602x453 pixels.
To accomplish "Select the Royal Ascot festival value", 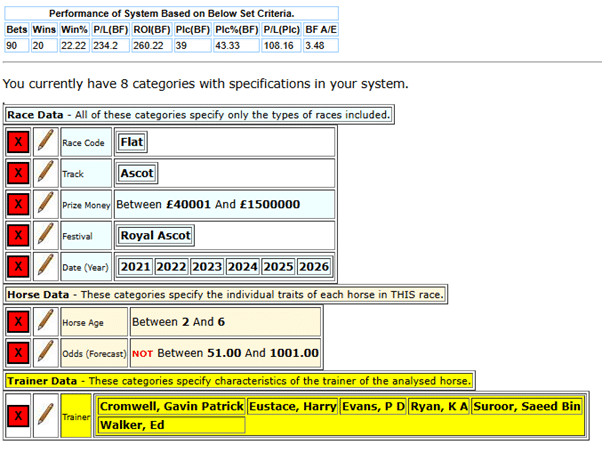I will coord(155,236).
